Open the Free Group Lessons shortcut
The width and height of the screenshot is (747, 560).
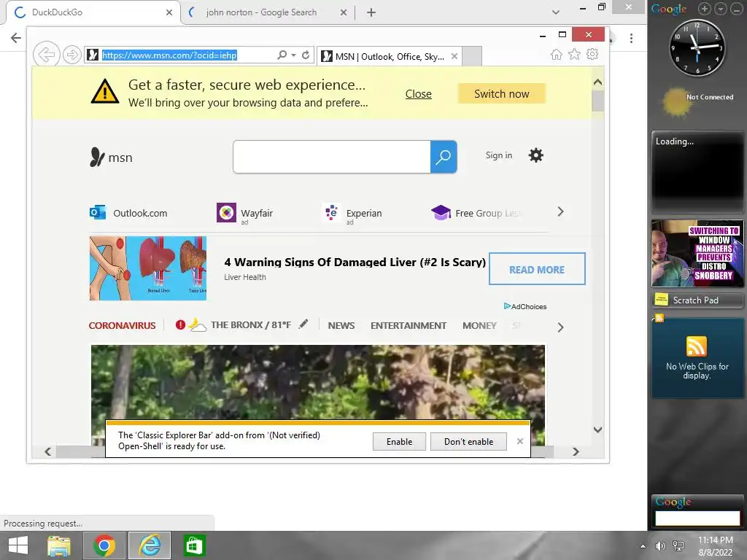[476, 213]
